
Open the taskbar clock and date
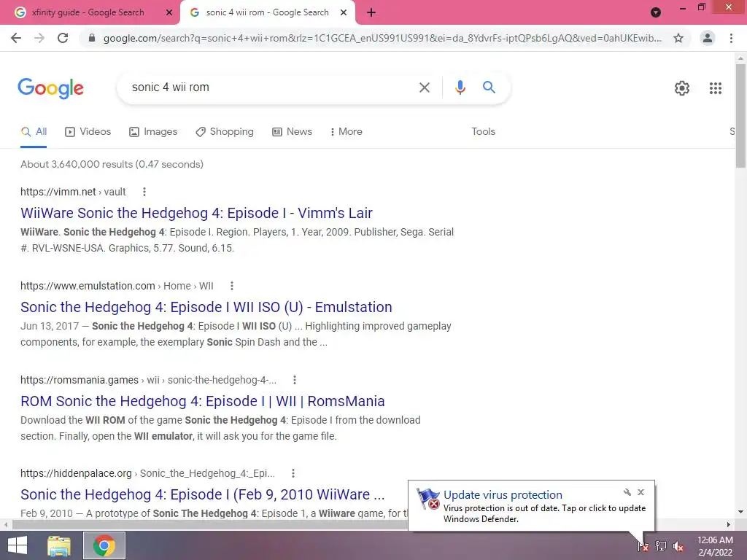click(x=715, y=546)
